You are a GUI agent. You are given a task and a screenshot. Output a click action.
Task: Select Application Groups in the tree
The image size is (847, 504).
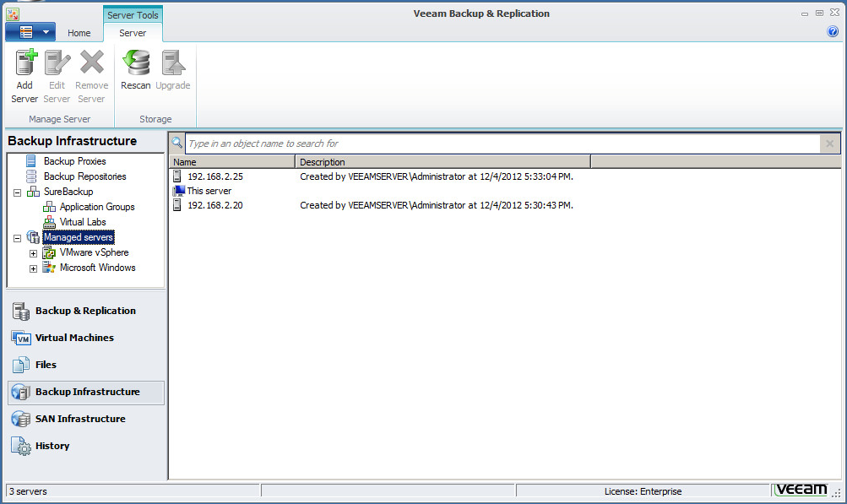pos(97,206)
